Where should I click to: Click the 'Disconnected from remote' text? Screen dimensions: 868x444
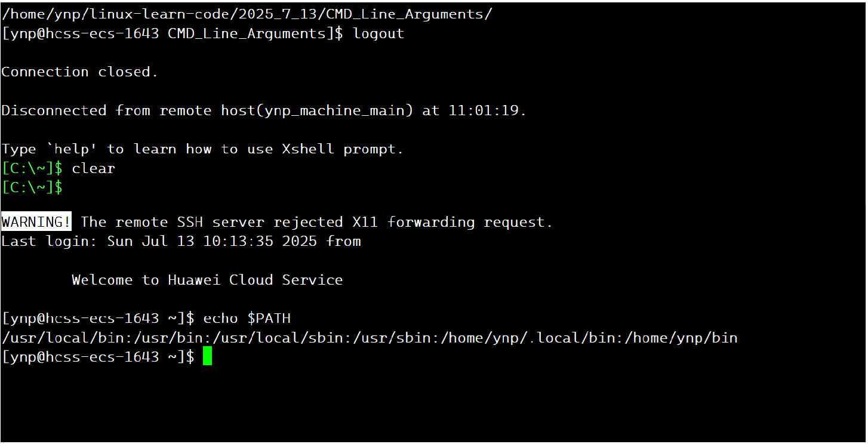[x=106, y=110]
